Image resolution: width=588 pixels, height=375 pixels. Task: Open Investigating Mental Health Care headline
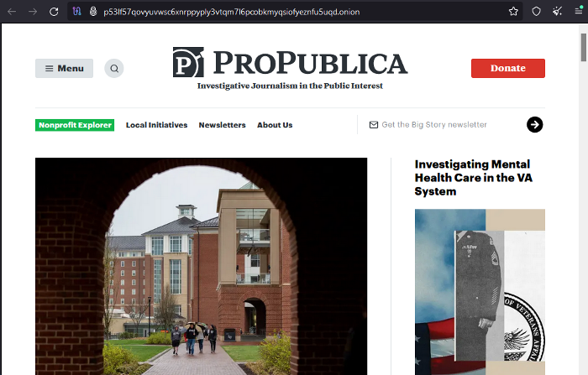coord(473,178)
